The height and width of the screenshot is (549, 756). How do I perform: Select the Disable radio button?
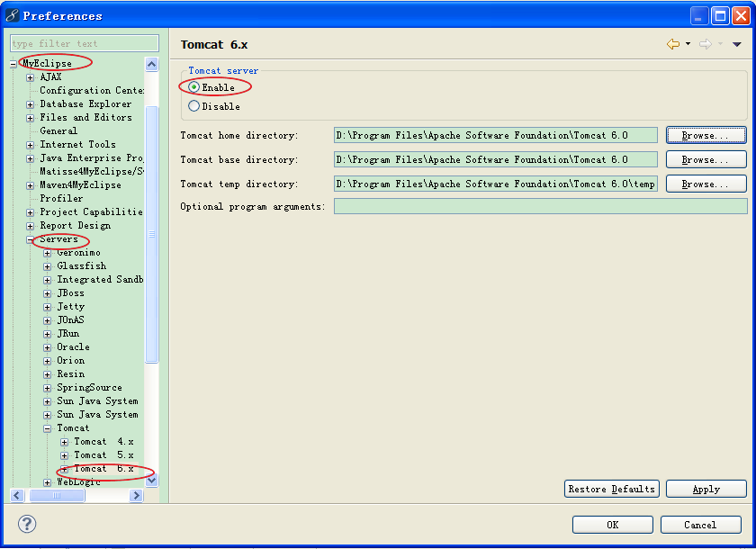(193, 106)
